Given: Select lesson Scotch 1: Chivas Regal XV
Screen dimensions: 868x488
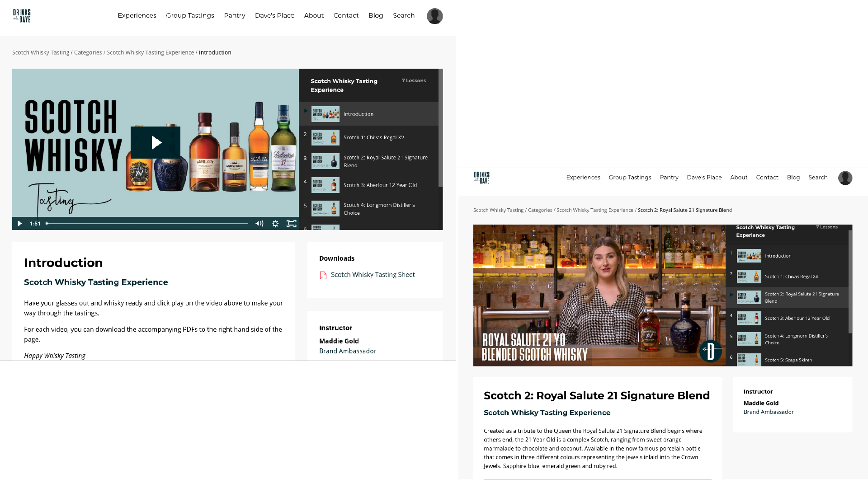Looking at the screenshot, I should pyautogui.click(x=373, y=138).
